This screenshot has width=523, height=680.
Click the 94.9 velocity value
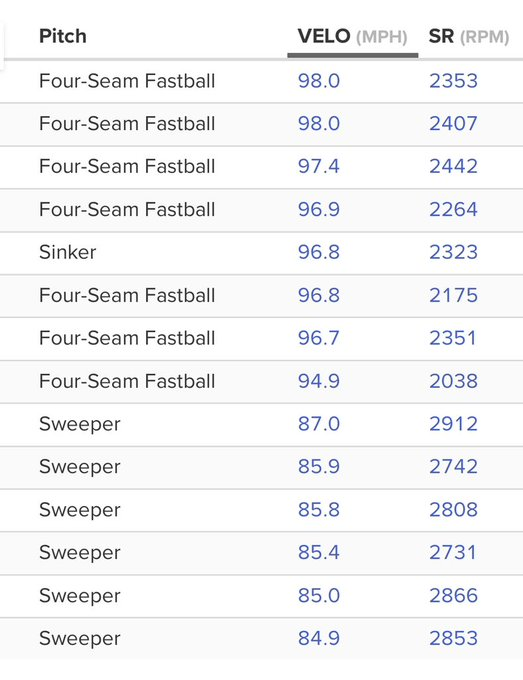click(x=319, y=381)
